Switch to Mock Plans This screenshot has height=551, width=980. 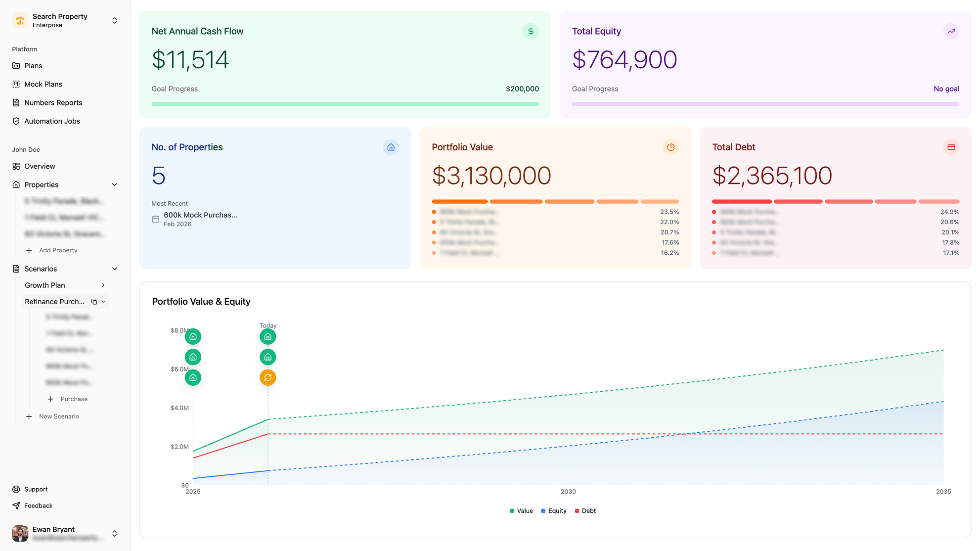click(x=43, y=84)
